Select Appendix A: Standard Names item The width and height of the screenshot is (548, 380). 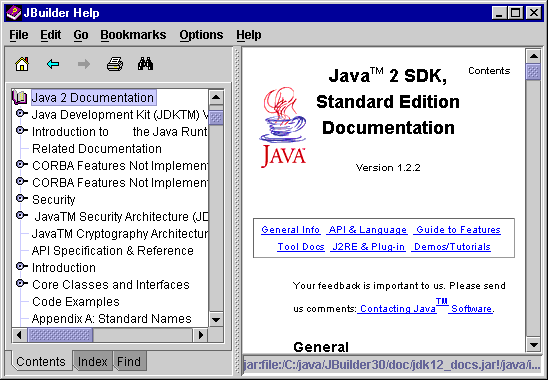pyautogui.click(x=111, y=319)
